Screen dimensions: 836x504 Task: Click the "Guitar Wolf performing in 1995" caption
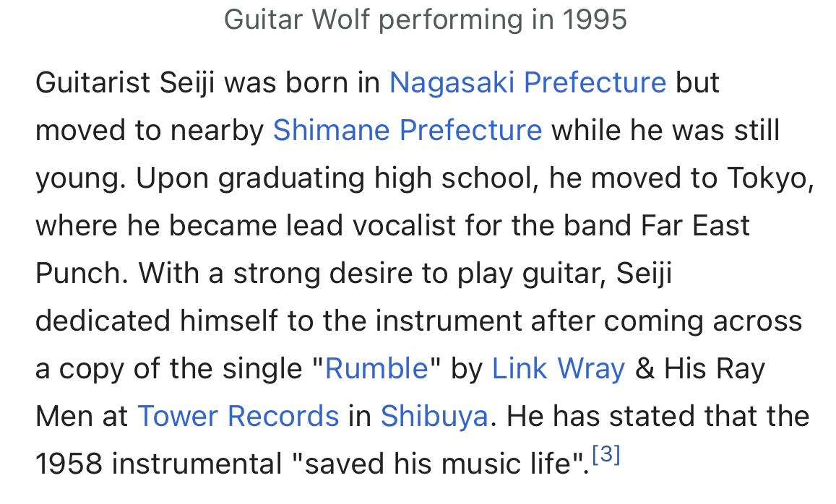tap(425, 19)
